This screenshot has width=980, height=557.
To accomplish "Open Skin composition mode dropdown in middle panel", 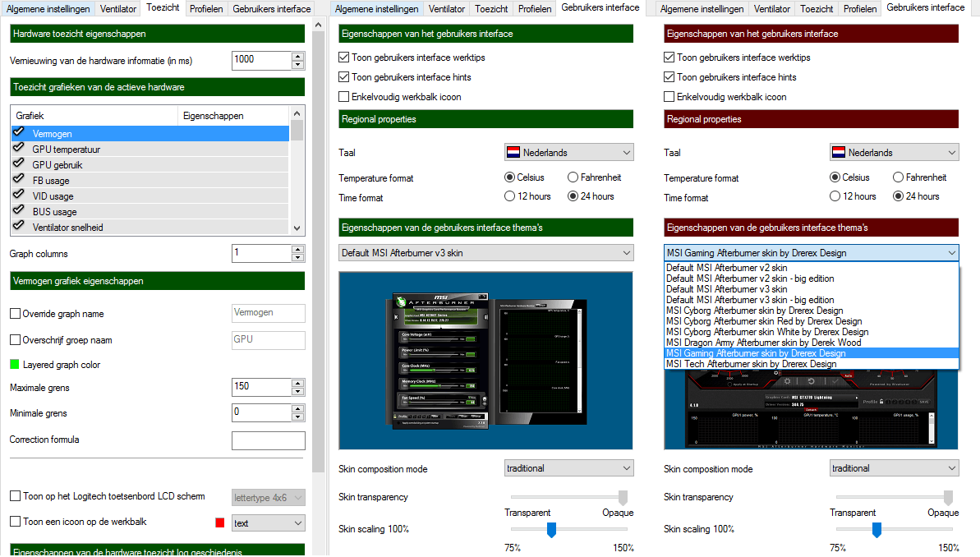I will tap(568, 468).
